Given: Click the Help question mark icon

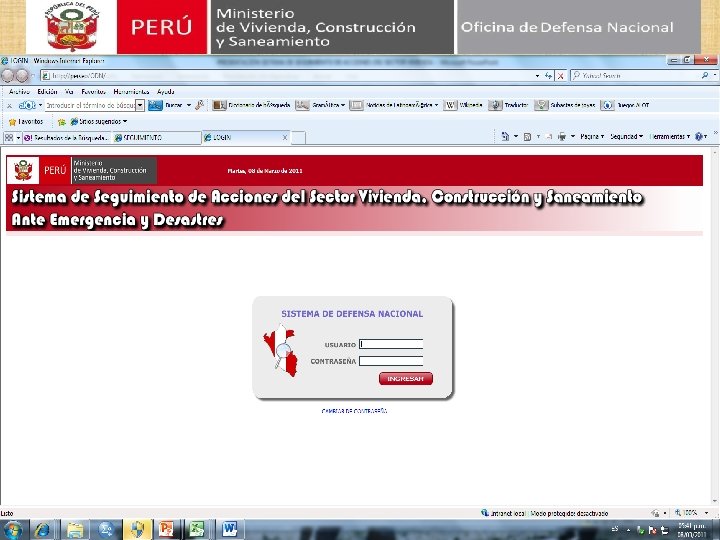Looking at the screenshot, I should (698, 136).
